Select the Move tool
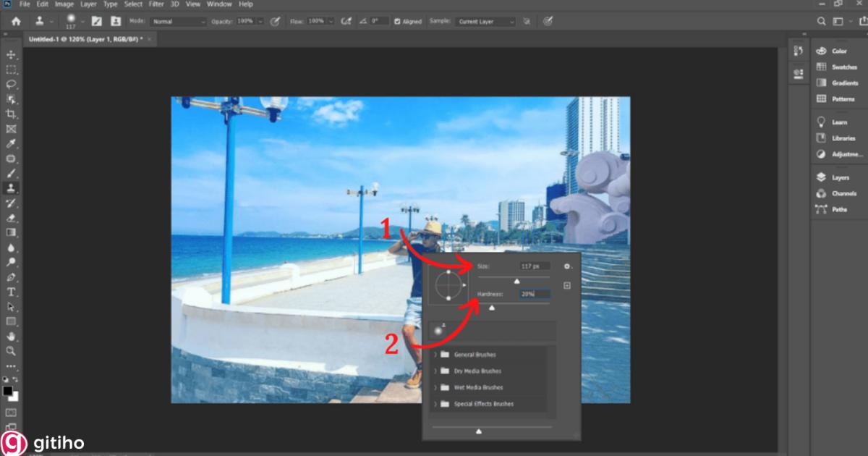The image size is (868, 456). (x=10, y=54)
